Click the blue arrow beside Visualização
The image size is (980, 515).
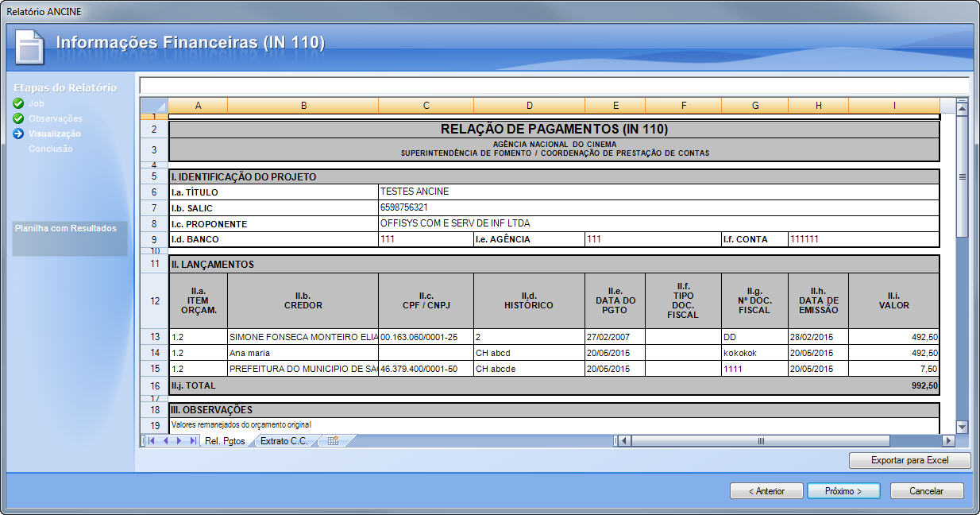[18, 134]
